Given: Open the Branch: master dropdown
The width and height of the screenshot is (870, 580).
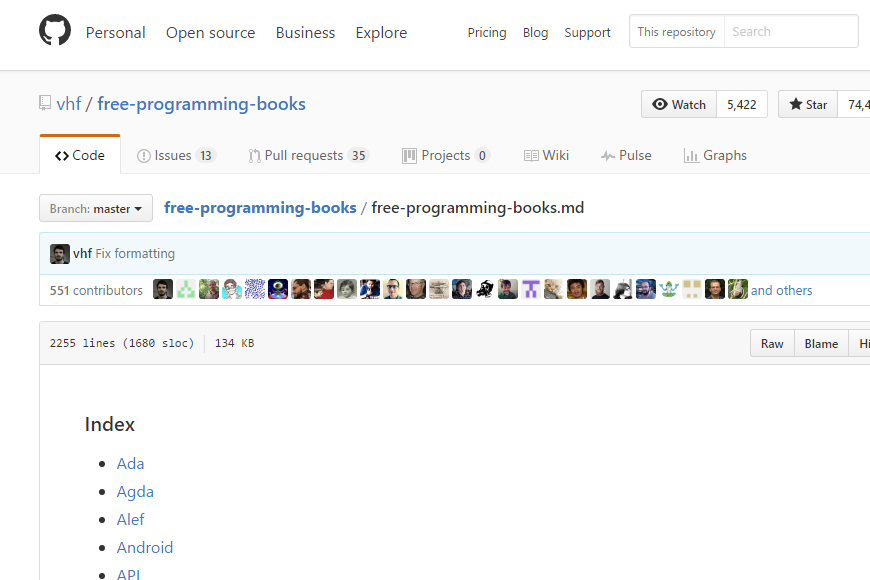Looking at the screenshot, I should point(96,208).
